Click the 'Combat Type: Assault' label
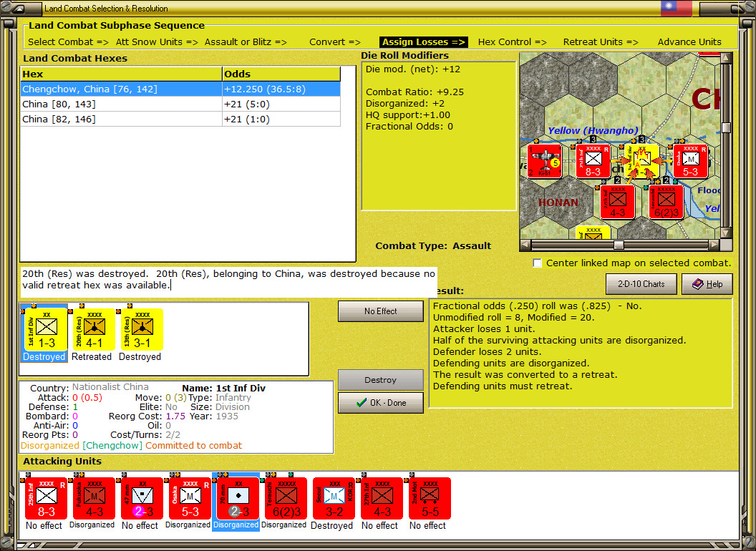Image resolution: width=756 pixels, height=551 pixels. coord(433,246)
